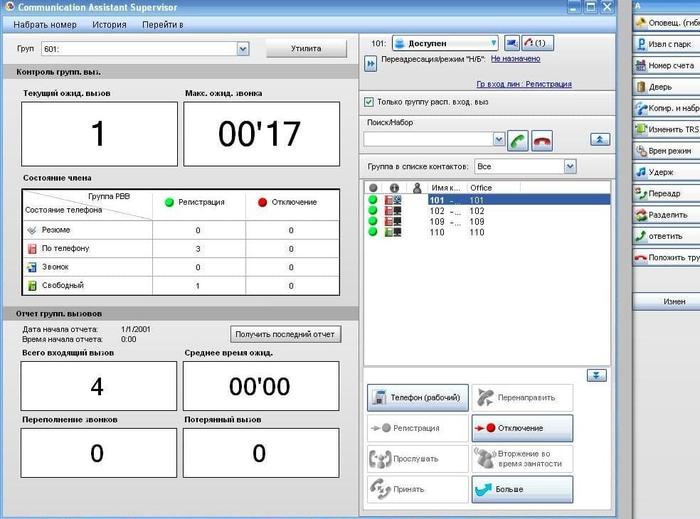Click the Получить последний отчет button
Viewport: 700px width, 519px height.
tap(285, 334)
